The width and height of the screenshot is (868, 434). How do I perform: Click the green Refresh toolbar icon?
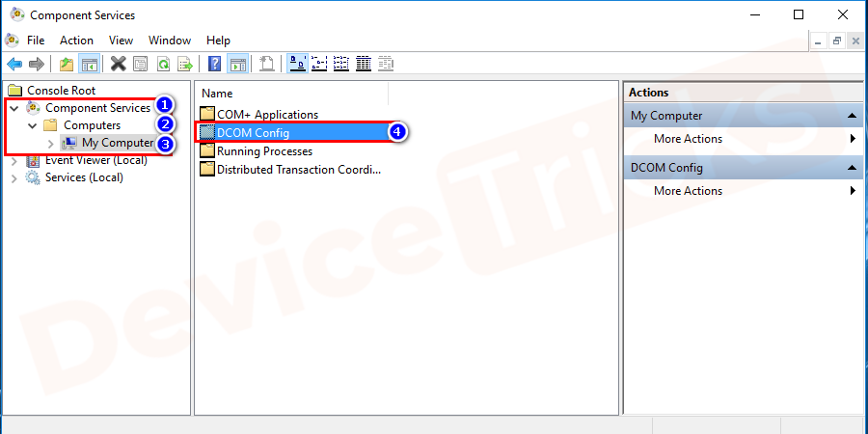(163, 65)
